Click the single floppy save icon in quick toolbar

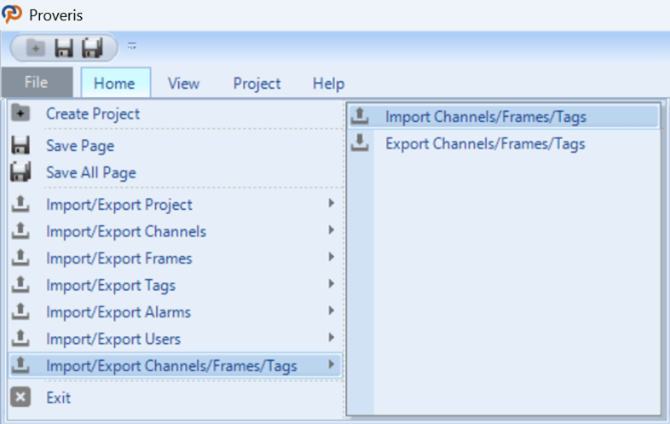[x=64, y=47]
